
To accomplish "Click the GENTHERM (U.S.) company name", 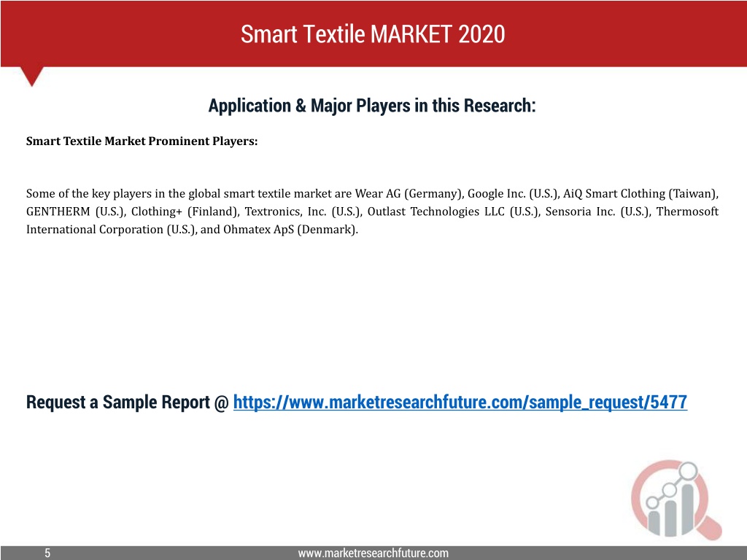I will 75,211.
